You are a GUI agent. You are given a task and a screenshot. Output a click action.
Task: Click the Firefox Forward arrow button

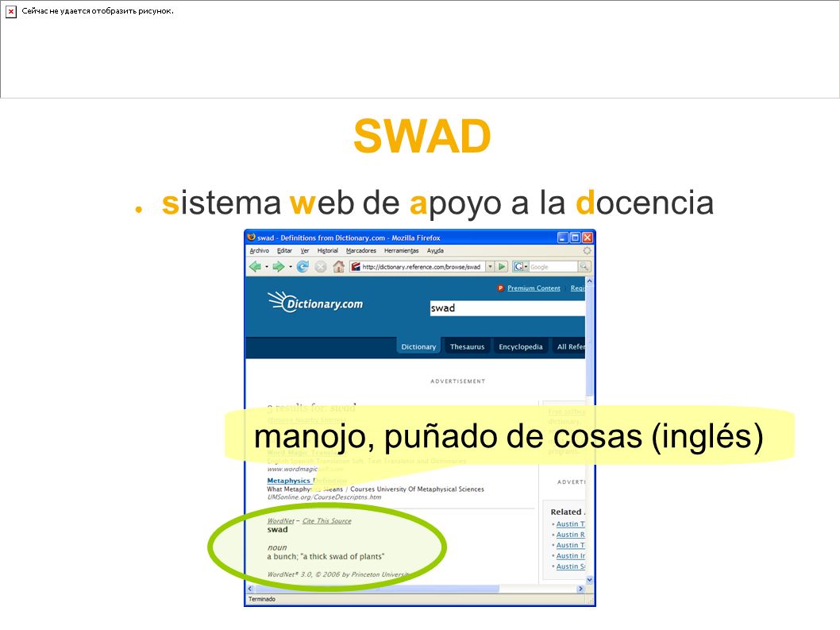point(278,266)
